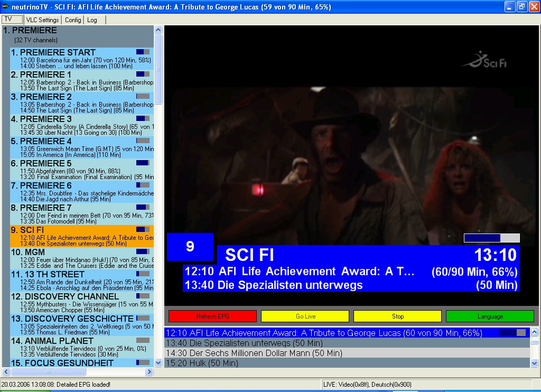Viewport: 541px width, 392px height.
Task: Switch to the Config tab
Action: [73, 20]
